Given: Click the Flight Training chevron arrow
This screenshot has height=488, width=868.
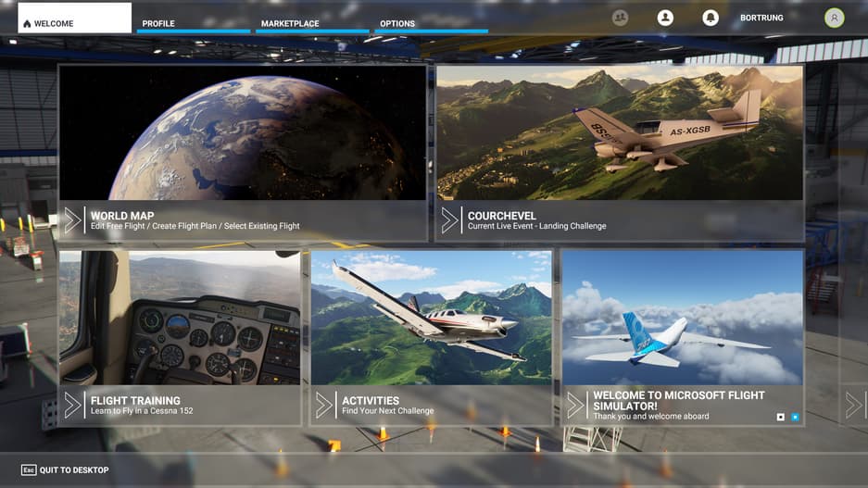Looking at the screenshot, I should 72,405.
